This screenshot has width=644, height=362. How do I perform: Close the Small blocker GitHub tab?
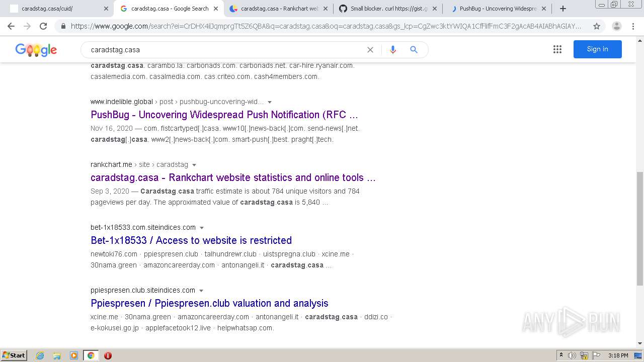click(435, 9)
